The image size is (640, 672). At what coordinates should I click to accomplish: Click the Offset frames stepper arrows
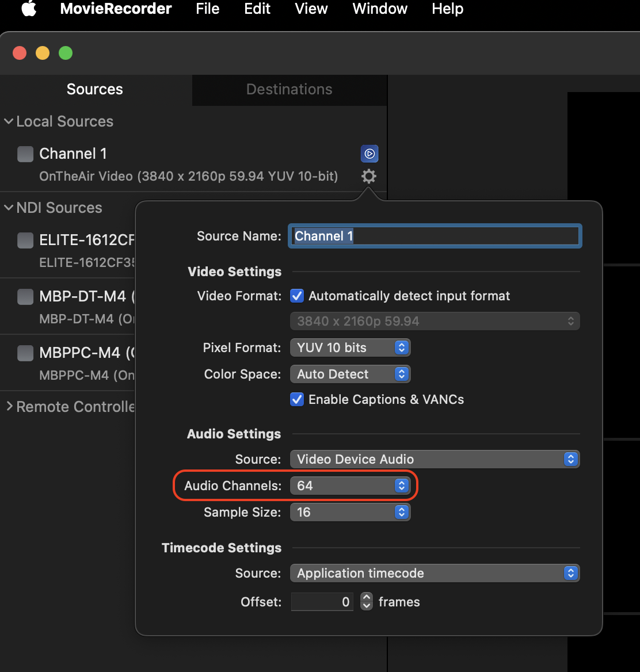(x=367, y=601)
